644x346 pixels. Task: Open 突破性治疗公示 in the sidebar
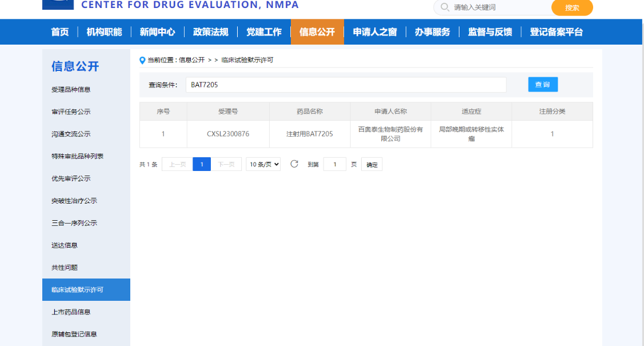[74, 201]
